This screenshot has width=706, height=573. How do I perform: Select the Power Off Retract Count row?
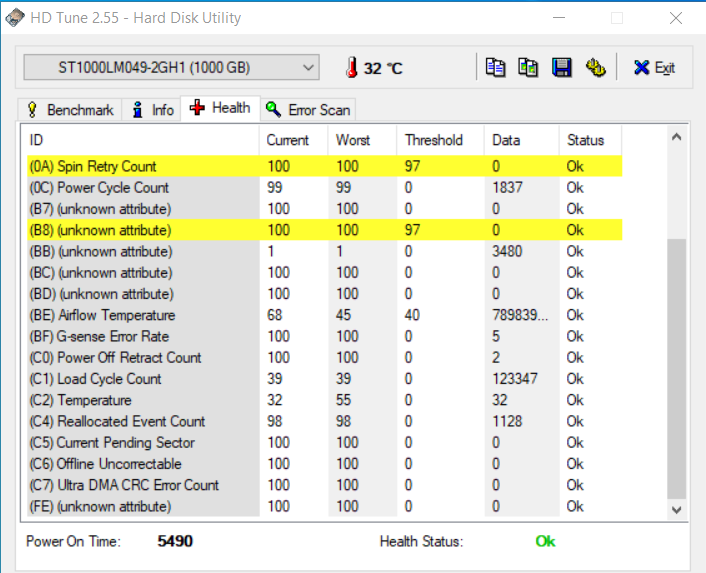coord(325,357)
